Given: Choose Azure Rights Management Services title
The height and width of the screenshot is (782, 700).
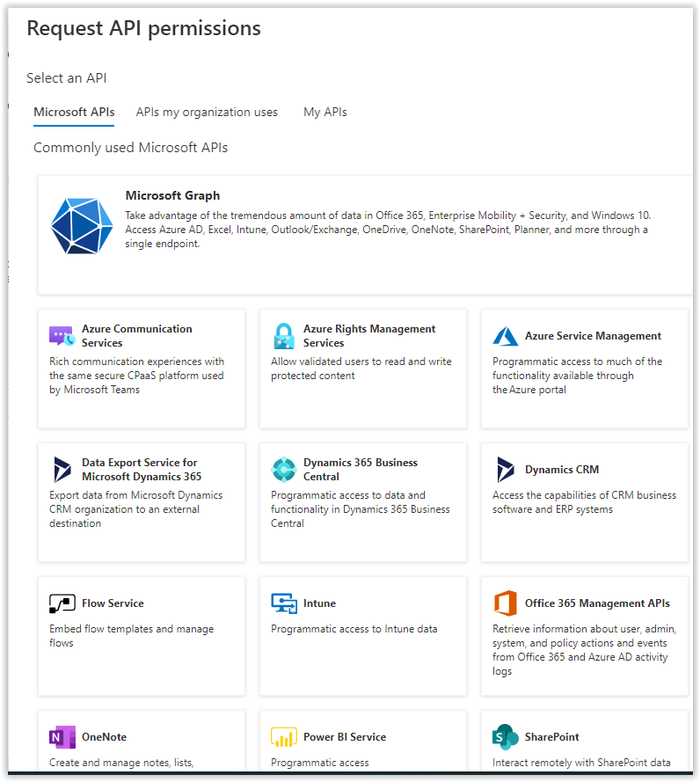Looking at the screenshot, I should click(x=369, y=336).
